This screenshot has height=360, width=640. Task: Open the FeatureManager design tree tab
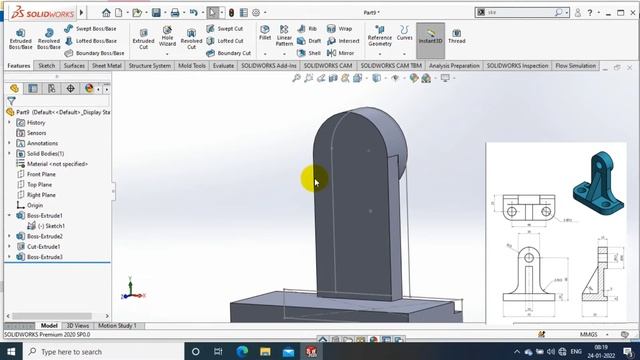click(x=14, y=88)
